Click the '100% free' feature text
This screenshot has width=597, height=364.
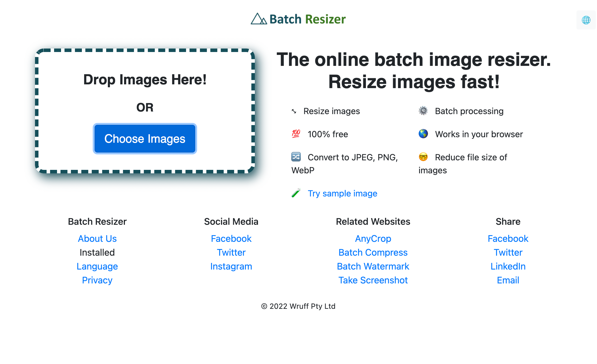point(328,134)
